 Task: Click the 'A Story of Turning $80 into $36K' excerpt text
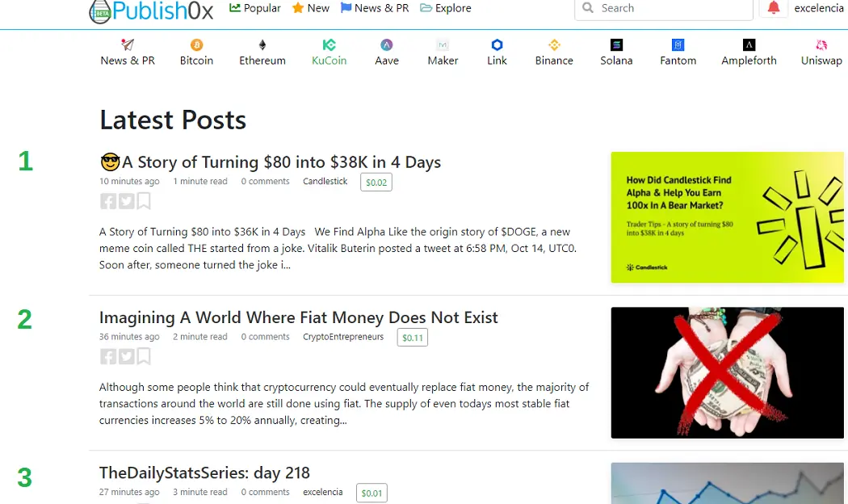click(338, 248)
